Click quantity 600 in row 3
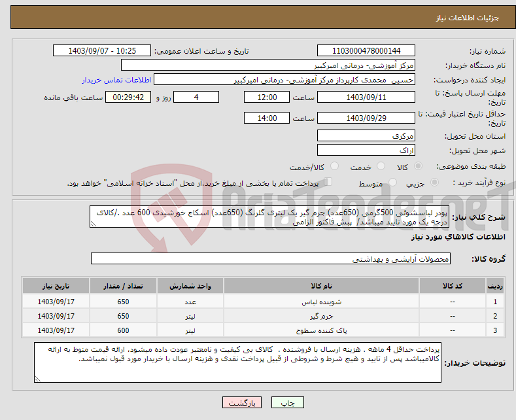This screenshot has width=516, height=420. [x=123, y=330]
